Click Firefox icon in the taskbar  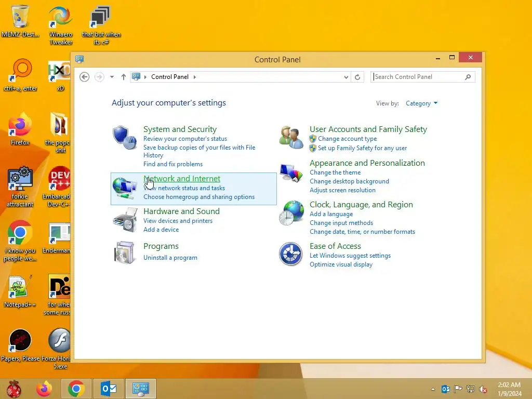[44, 389]
